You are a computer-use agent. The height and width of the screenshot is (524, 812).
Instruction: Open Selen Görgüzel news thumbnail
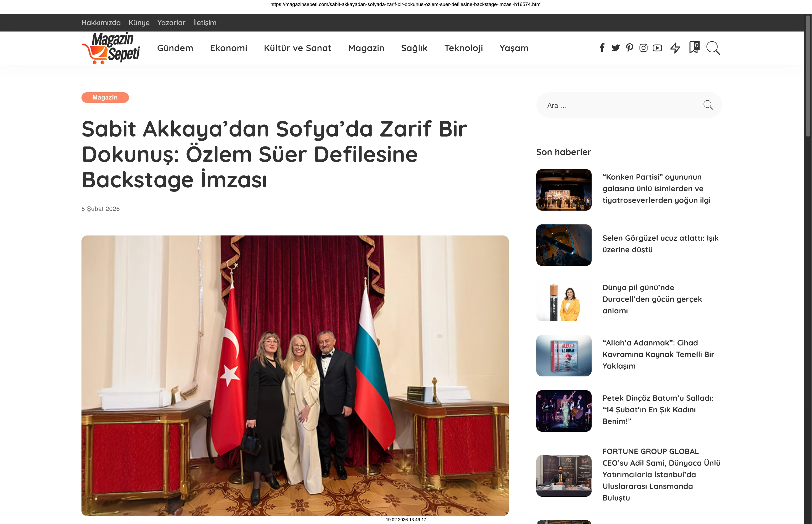(x=564, y=245)
